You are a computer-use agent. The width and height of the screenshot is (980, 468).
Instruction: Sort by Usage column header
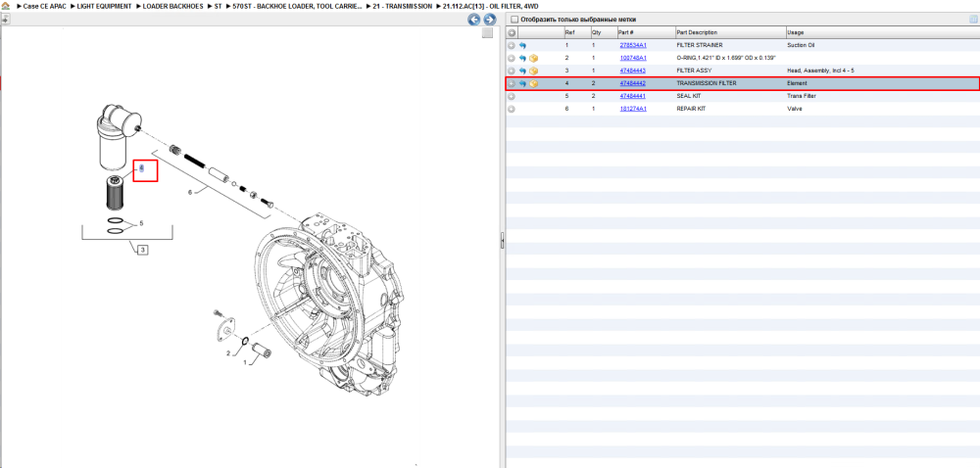(883, 32)
